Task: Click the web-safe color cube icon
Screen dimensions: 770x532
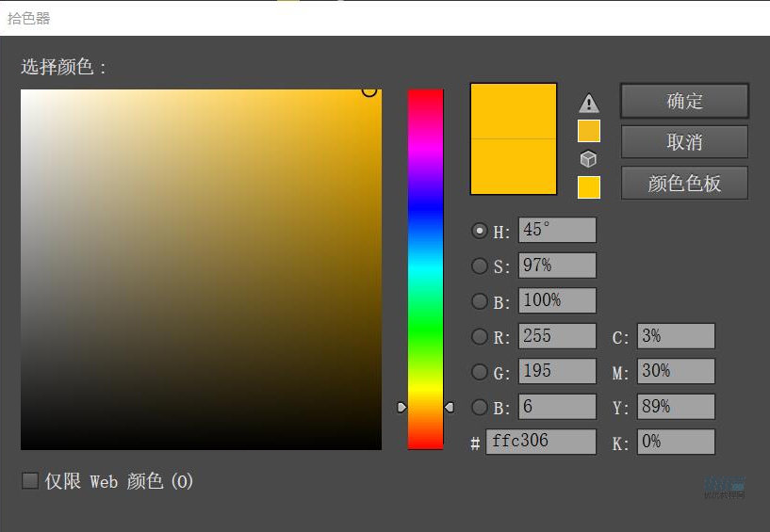Action: pos(588,159)
